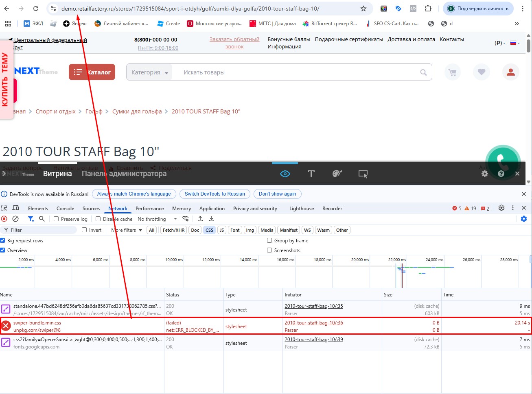Select the text editing T icon
532x394 pixels.
[x=311, y=174]
